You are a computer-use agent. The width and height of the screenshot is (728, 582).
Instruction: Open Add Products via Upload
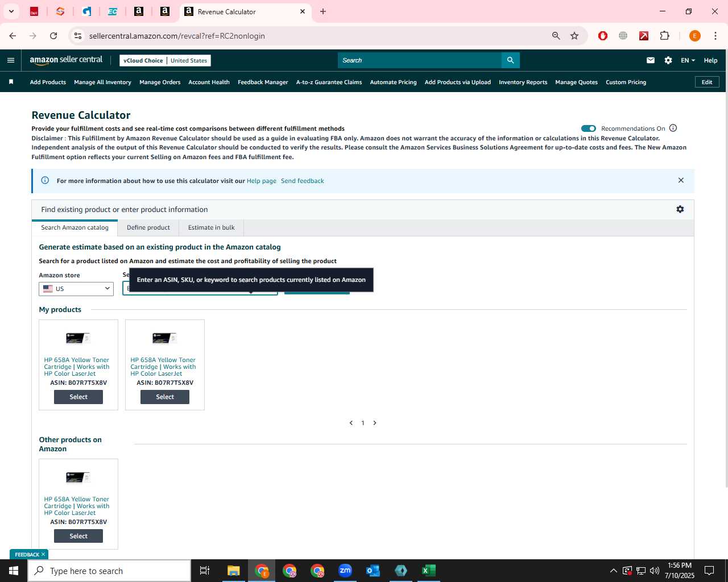tap(457, 82)
